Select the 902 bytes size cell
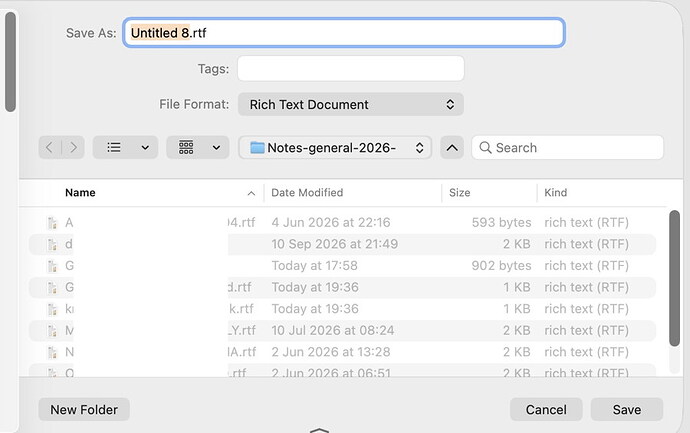 point(501,266)
